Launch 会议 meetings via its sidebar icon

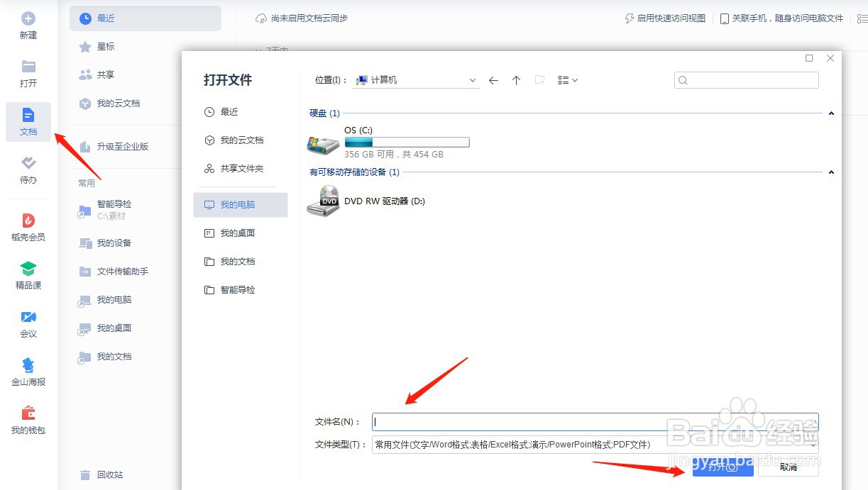click(x=28, y=324)
